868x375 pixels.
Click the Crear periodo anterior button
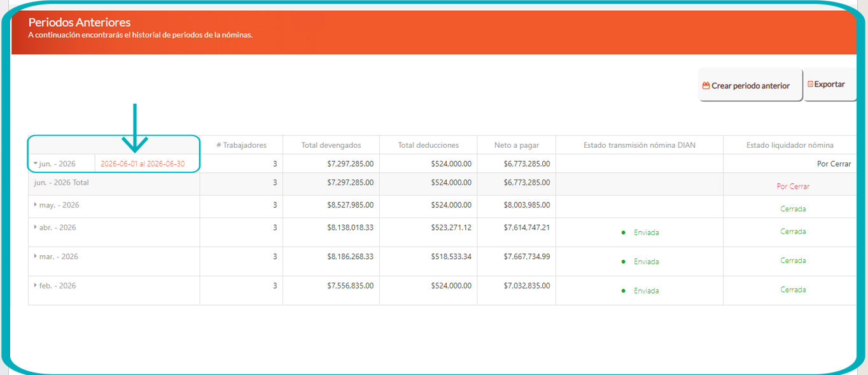750,85
